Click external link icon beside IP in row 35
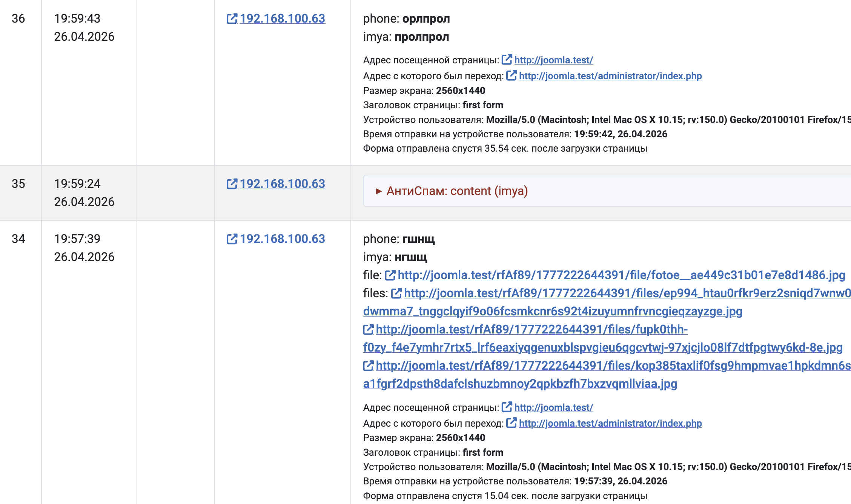Viewport: 851px width, 504px height. (x=232, y=184)
